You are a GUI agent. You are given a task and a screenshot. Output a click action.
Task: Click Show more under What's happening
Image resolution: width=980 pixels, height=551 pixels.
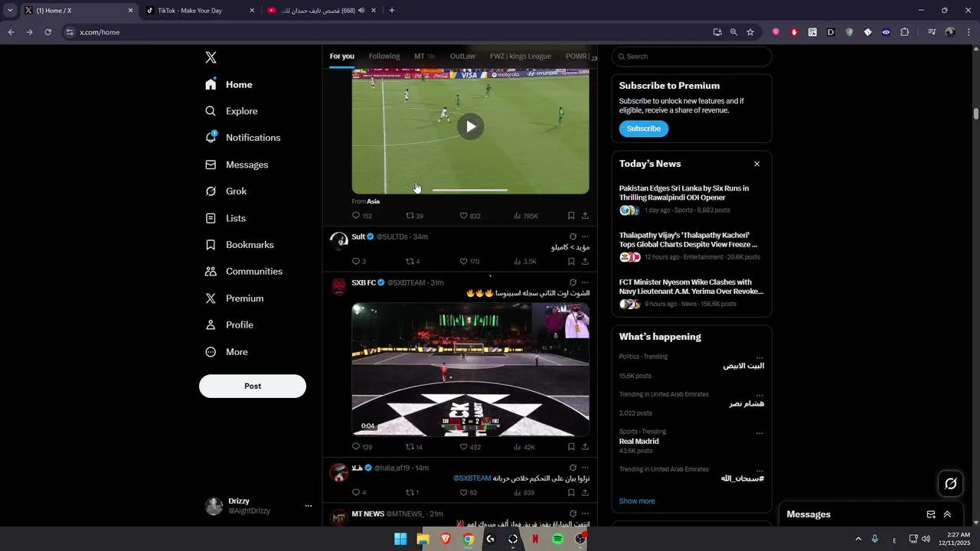click(x=637, y=501)
